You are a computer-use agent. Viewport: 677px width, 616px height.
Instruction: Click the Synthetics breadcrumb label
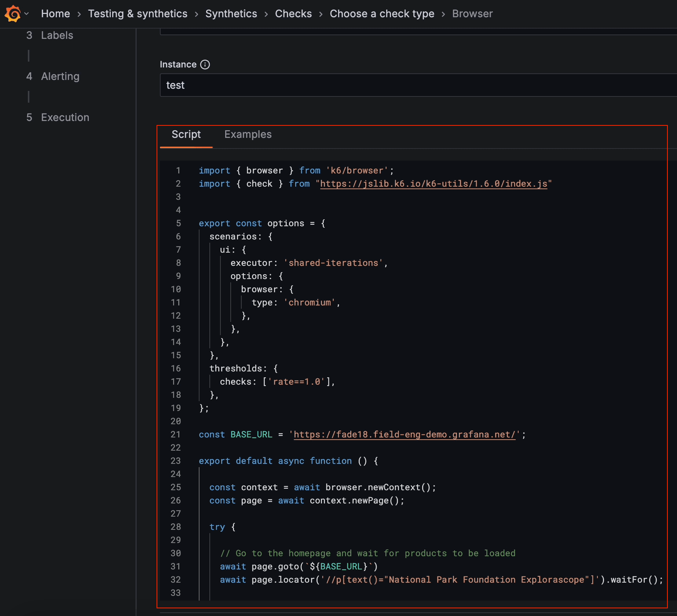coord(231,14)
